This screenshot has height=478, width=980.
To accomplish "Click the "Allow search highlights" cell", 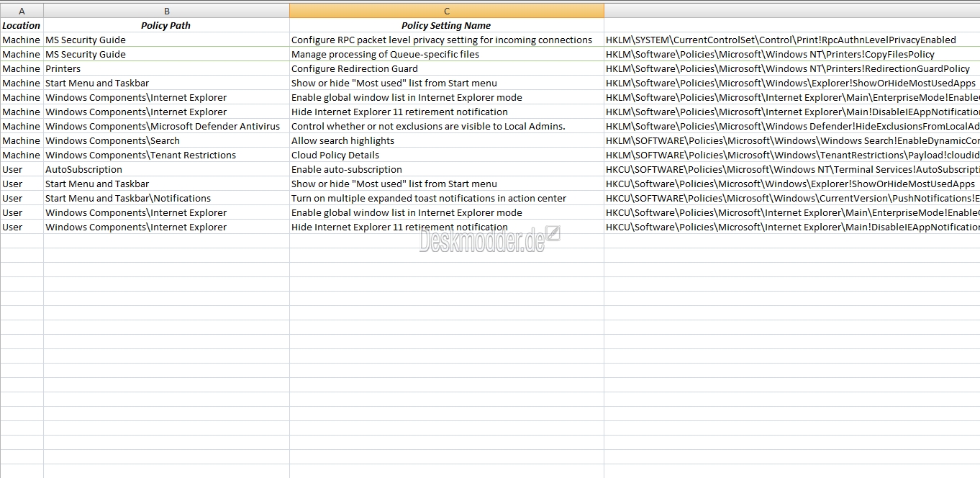I will click(x=447, y=140).
